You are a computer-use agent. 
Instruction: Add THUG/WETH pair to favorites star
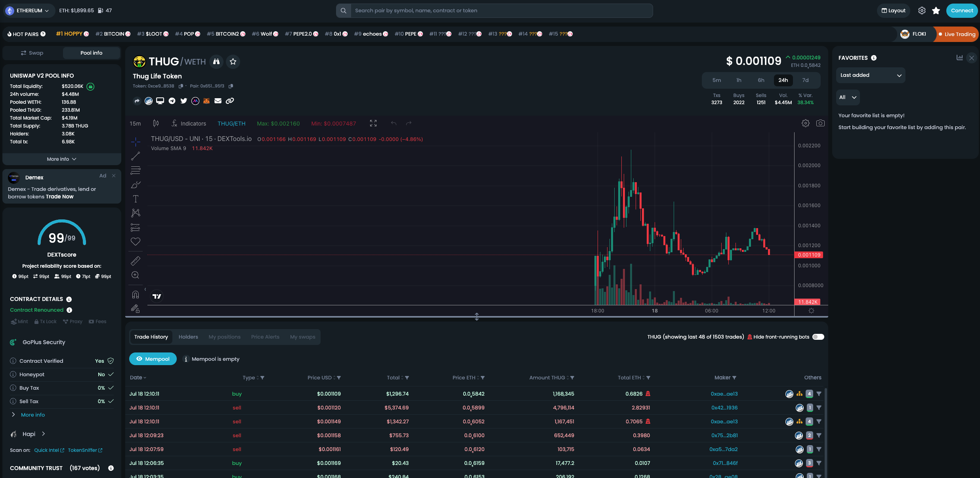pos(233,61)
